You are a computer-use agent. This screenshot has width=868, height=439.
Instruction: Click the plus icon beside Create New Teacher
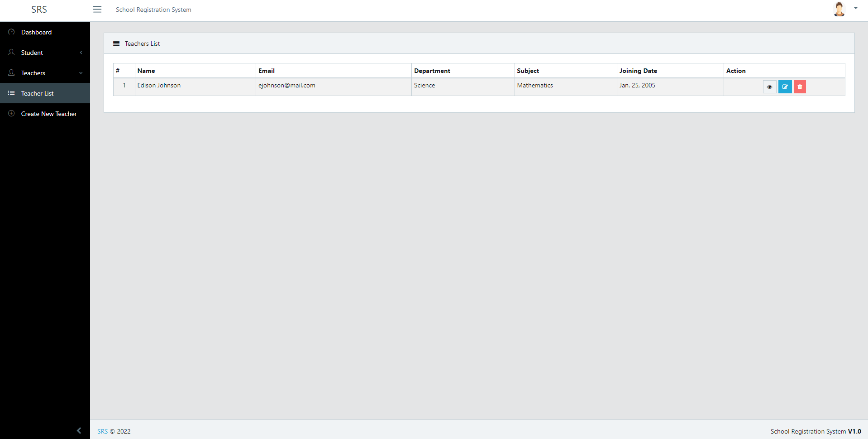pos(11,113)
